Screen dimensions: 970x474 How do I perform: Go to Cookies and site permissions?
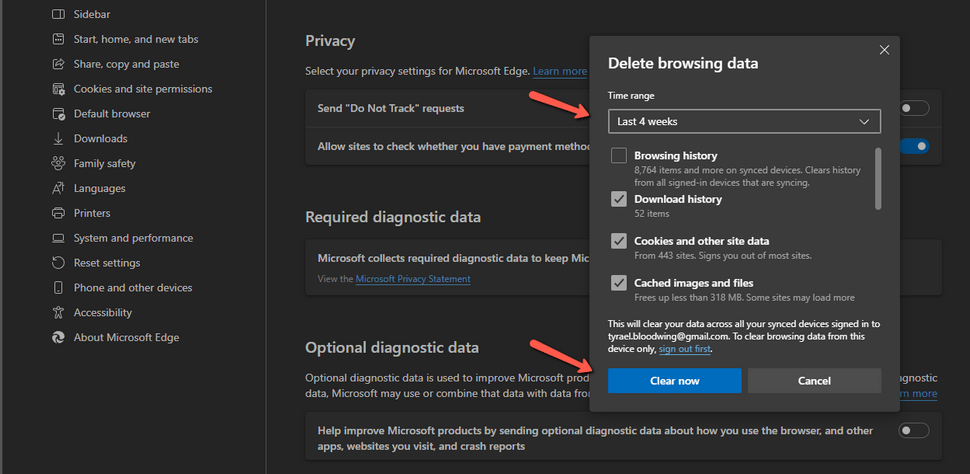(143, 89)
